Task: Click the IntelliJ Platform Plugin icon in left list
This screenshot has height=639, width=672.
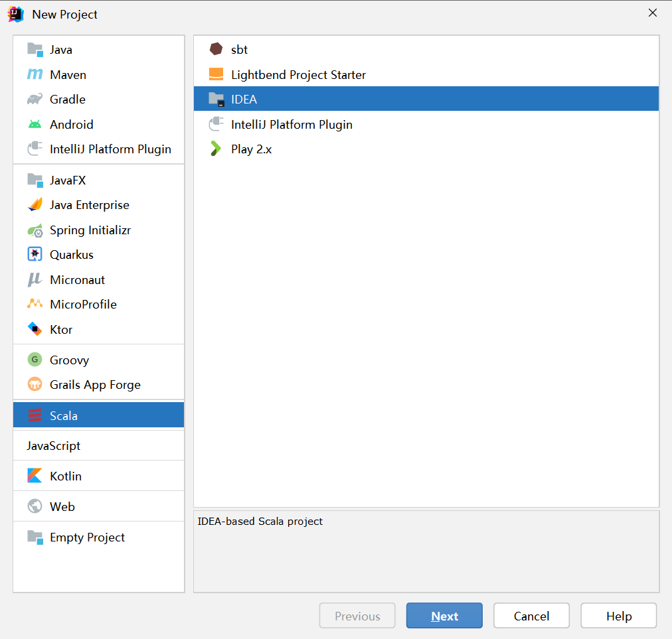Action: coord(35,149)
